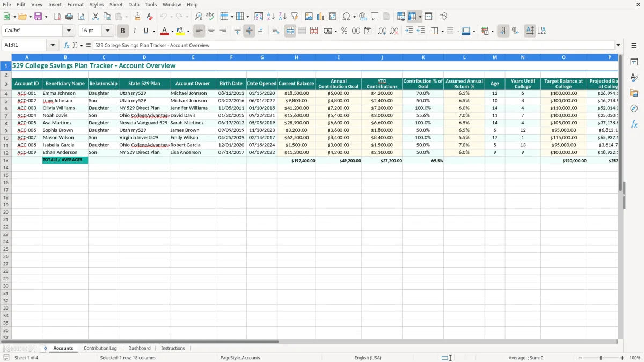The image size is (644, 362).
Task: Insert an image
Action: 309,17
